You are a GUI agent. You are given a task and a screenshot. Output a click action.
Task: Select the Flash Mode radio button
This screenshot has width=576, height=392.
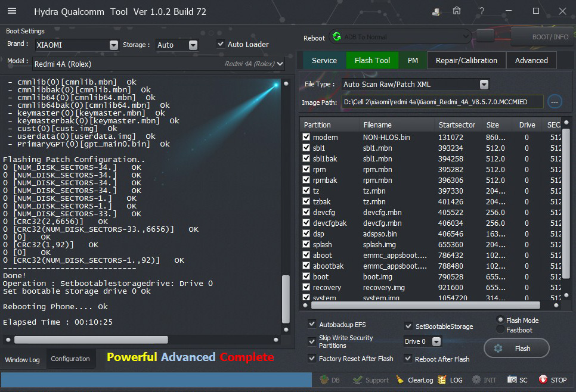tap(500, 320)
